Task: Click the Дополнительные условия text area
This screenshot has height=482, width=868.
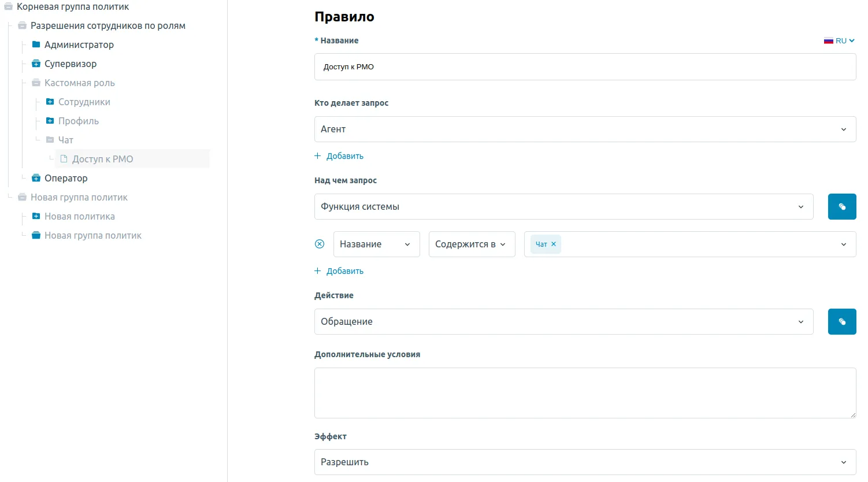Action: click(x=584, y=393)
